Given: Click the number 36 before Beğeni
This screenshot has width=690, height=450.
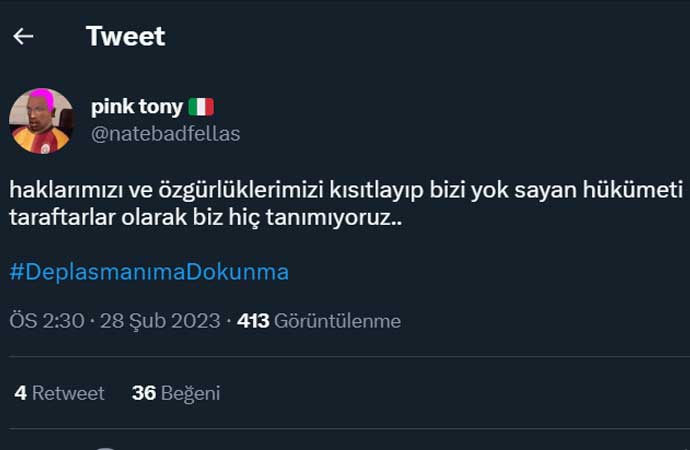Looking at the screenshot, I should point(144,393).
